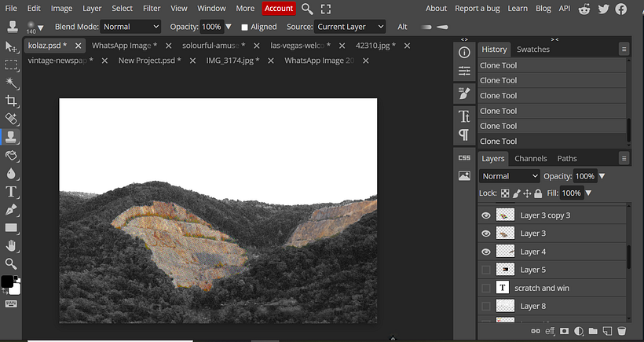Expand layer blend mode dropdown in Layers panel
This screenshot has width=644, height=342.
[509, 176]
